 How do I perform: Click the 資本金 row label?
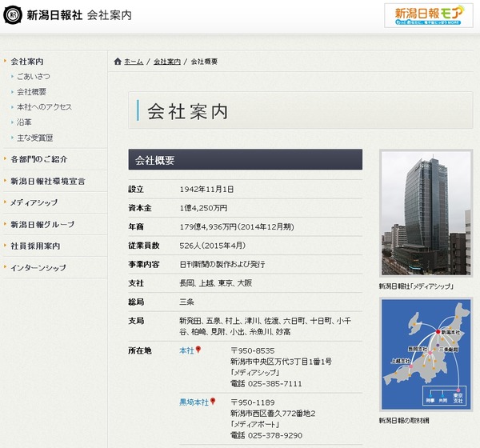click(140, 208)
